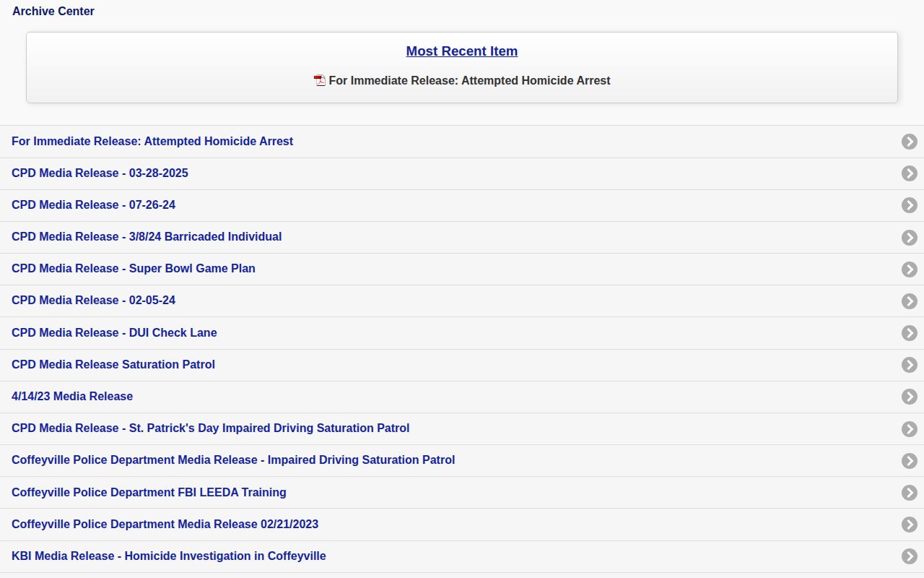Open KBI Homicide Investigation in Coffeyville release
The height and width of the screenshot is (578, 924).
click(462, 556)
